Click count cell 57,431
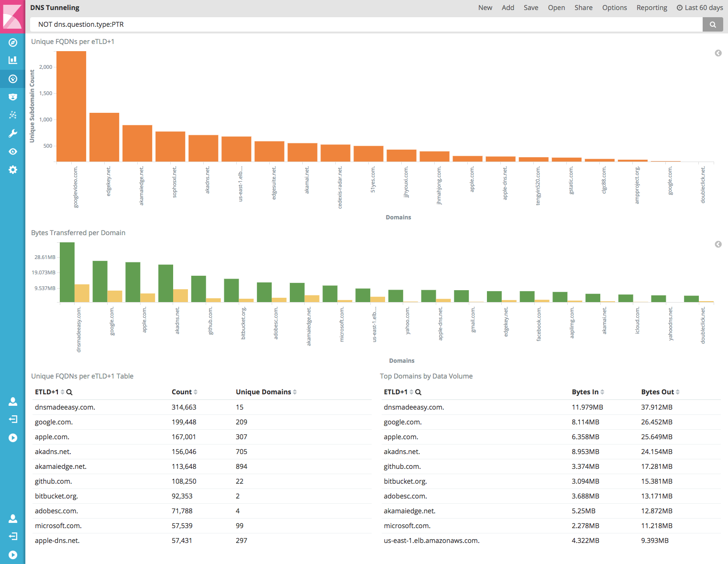This screenshot has width=728, height=564. coord(182,541)
